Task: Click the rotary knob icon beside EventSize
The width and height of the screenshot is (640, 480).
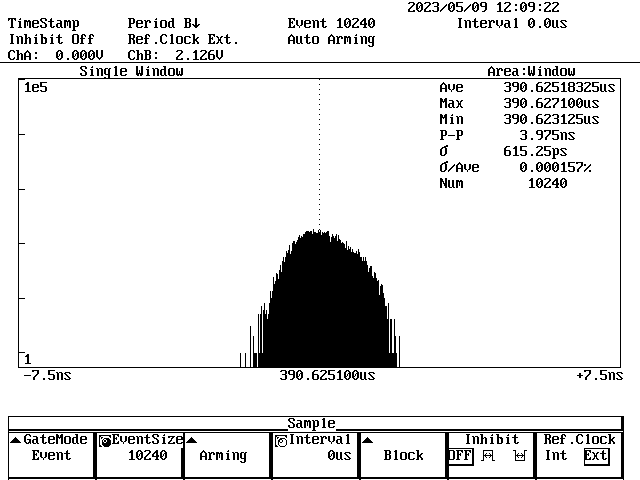Action: [x=104, y=440]
